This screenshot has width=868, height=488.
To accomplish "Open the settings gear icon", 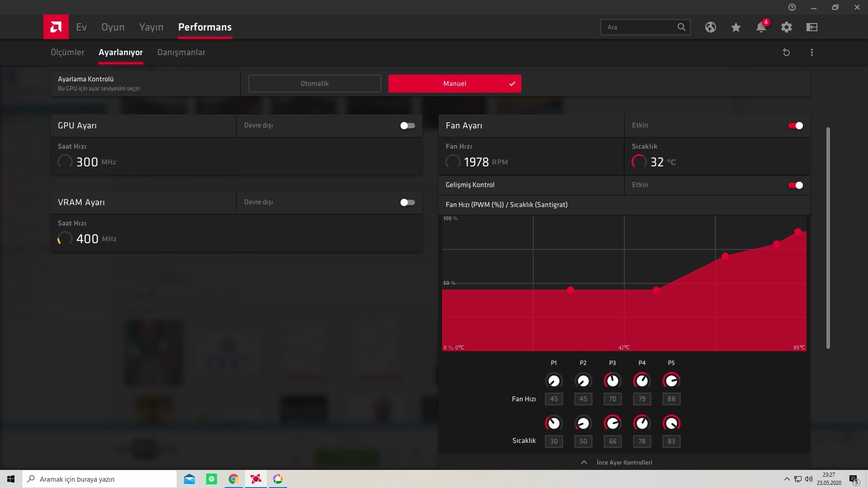I will (x=786, y=27).
